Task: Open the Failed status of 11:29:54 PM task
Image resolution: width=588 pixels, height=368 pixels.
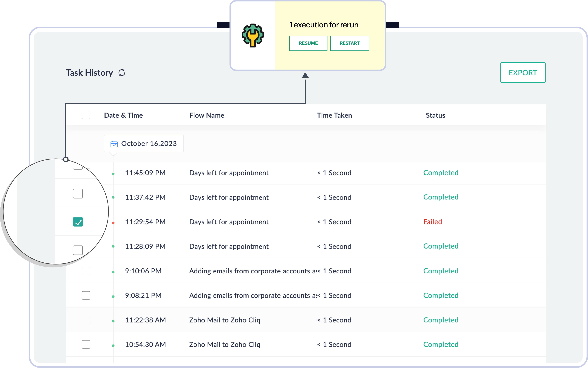Action: 432,222
